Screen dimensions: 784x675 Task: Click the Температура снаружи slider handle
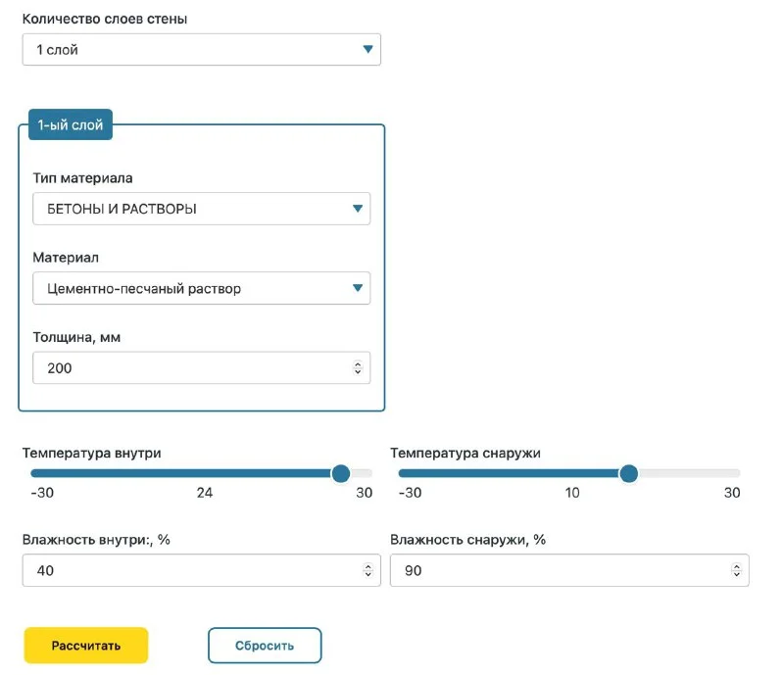[629, 474]
